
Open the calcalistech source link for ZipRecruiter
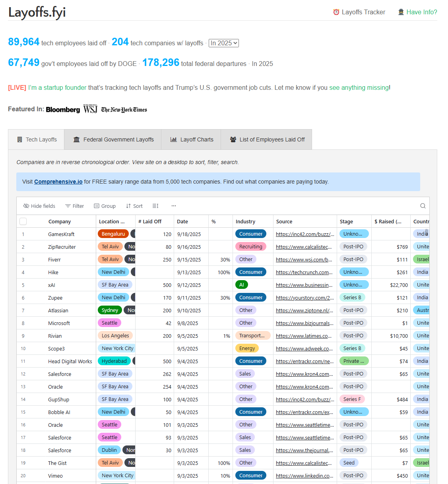click(304, 247)
